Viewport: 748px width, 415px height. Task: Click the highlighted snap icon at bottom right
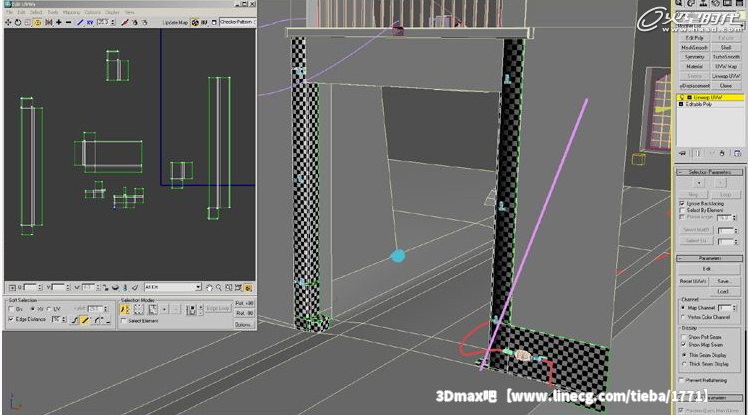pos(248,288)
